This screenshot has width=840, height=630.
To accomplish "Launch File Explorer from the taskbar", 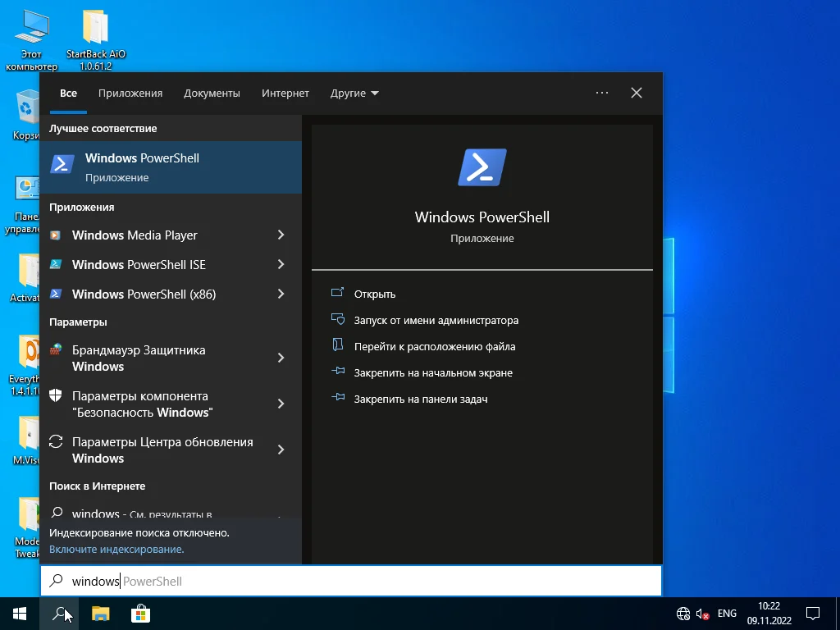I will coord(100,614).
